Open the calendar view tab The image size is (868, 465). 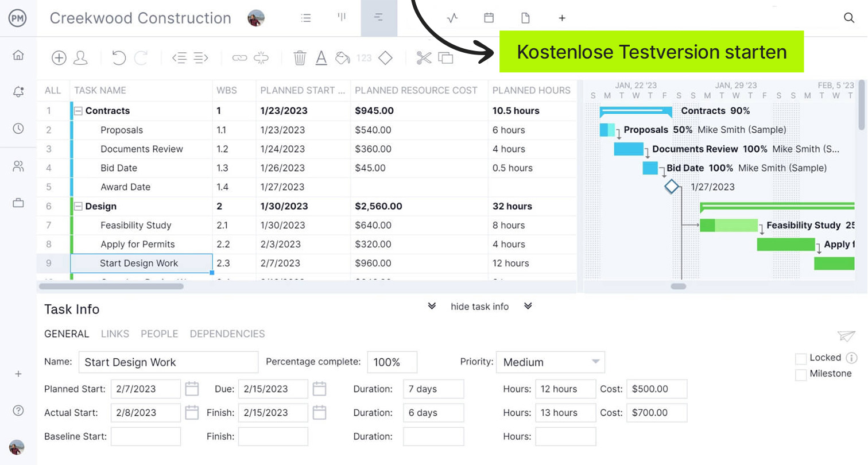click(489, 18)
